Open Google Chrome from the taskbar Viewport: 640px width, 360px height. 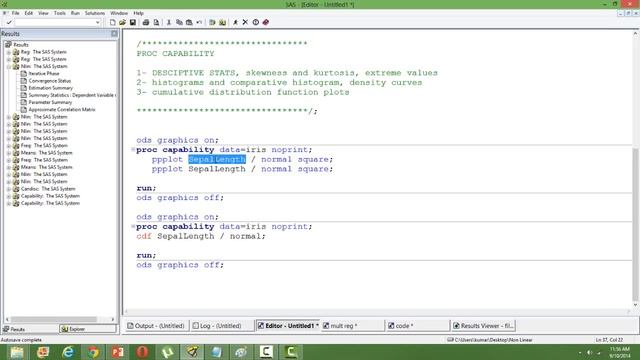point(93,352)
